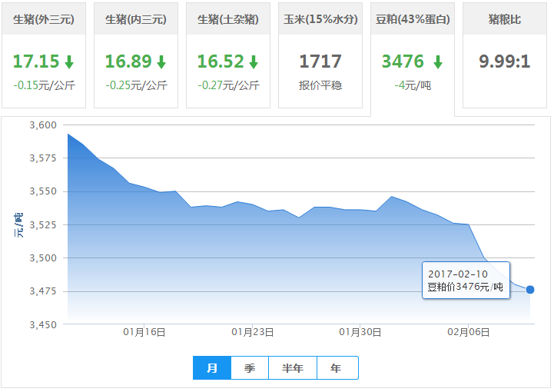
Task: Click the 报价平稳 status text
Action: pos(320,85)
